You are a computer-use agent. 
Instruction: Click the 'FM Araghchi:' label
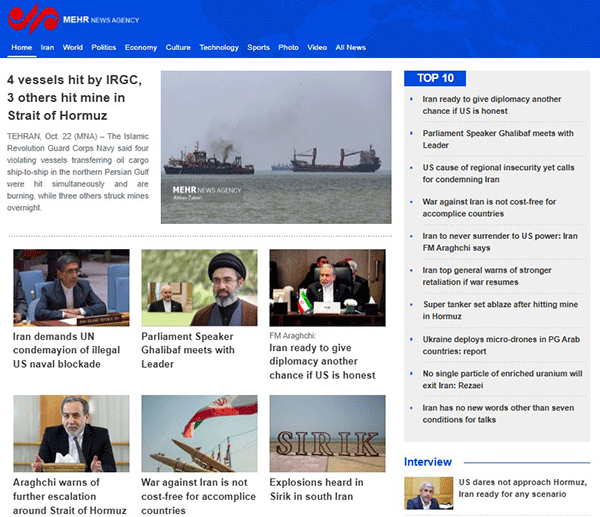pos(293,336)
